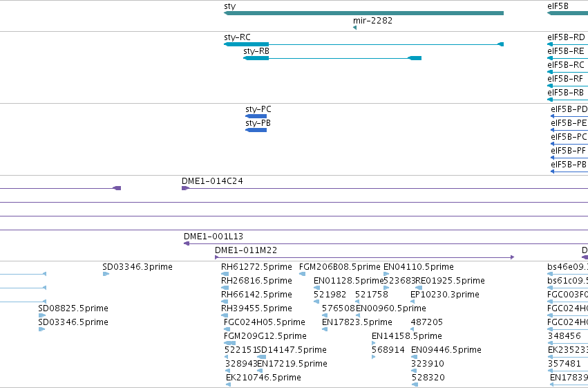Select the DME1-014C24 clone label

[212, 182]
